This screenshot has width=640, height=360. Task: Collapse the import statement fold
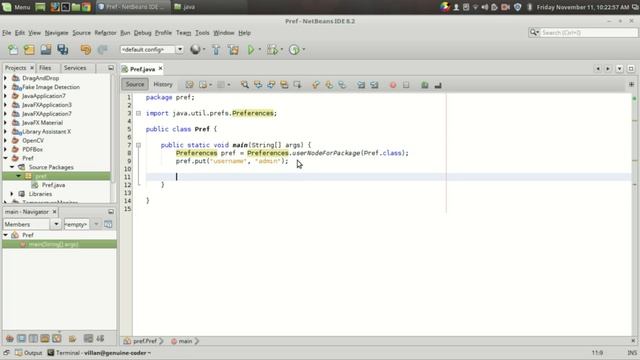coord(138,113)
